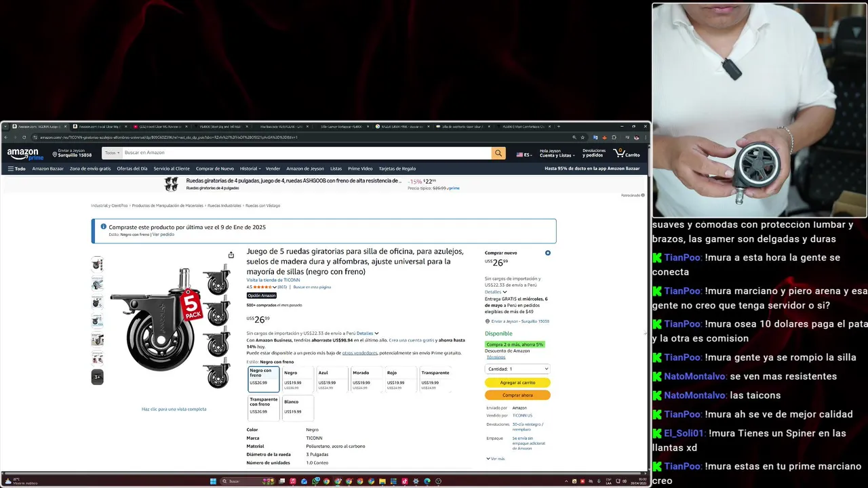Open the TikTok app in the taskbar

point(404,481)
